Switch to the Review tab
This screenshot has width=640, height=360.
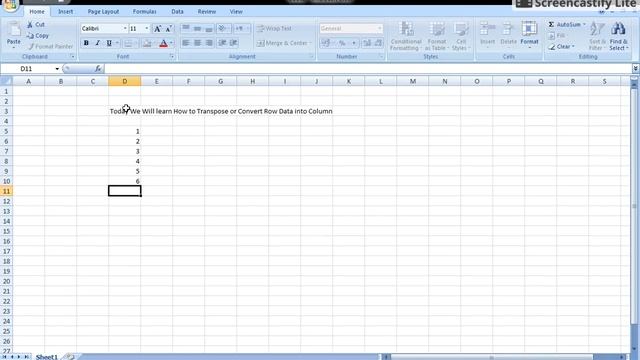pos(207,12)
